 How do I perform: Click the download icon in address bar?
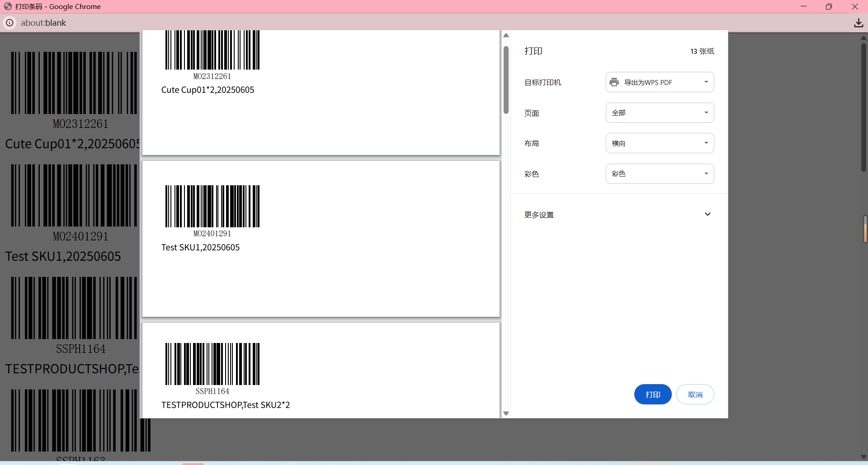pos(859,23)
